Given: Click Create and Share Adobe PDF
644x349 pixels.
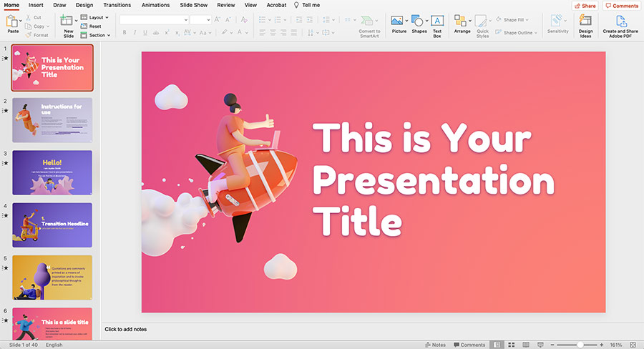Looking at the screenshot, I should point(620,21).
